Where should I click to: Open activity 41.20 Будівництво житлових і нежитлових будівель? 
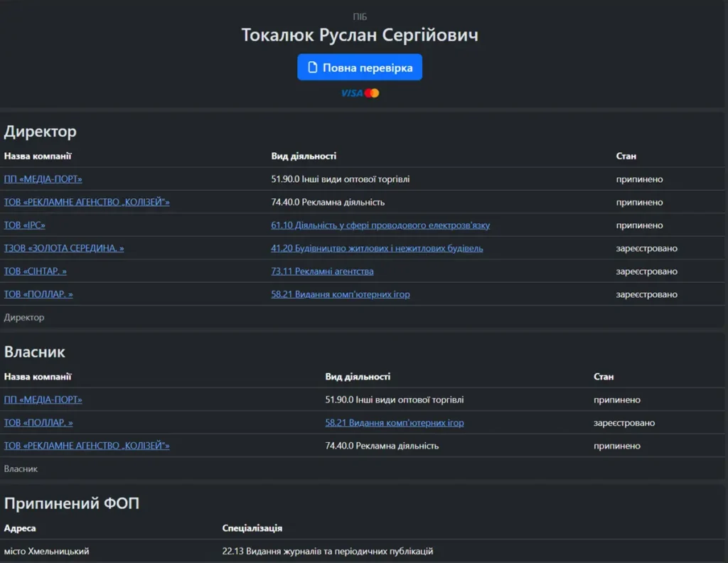coord(377,248)
